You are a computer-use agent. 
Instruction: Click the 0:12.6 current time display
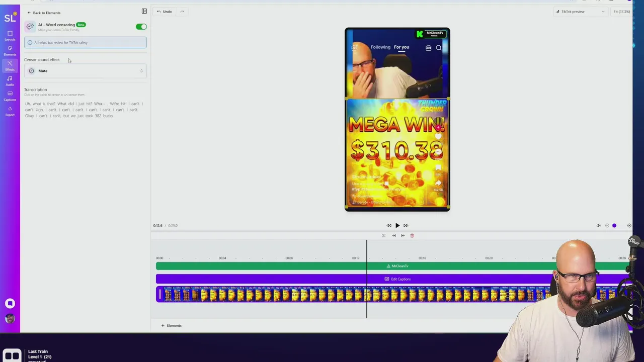(157, 225)
